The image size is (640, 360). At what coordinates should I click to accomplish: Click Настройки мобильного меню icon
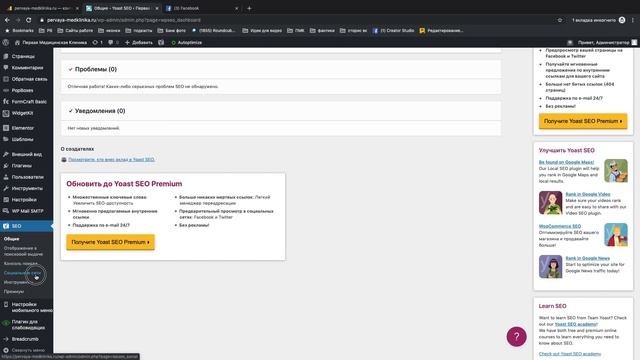coord(6,304)
